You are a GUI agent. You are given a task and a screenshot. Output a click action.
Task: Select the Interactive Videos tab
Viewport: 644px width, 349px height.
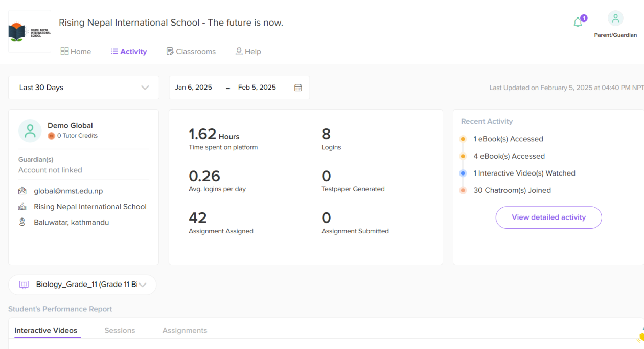[x=45, y=330]
